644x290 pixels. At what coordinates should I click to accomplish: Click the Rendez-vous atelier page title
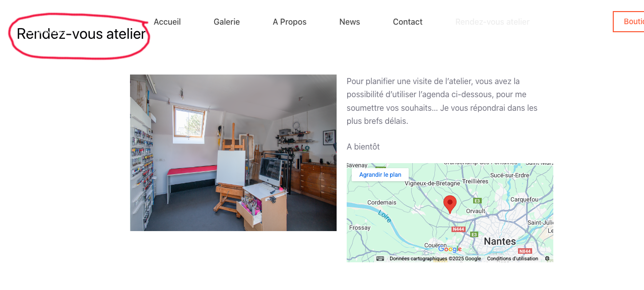click(x=81, y=34)
